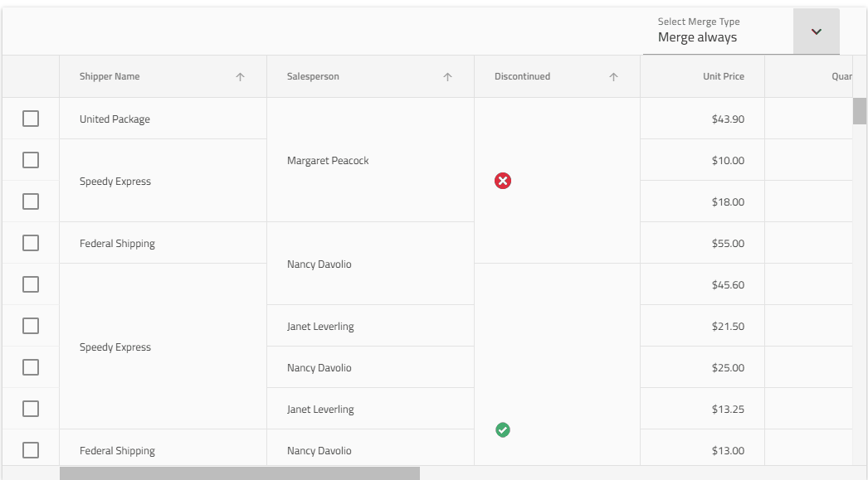Select the checkbox for the $55.00 row
Screen dimensions: 868x480
31,243
